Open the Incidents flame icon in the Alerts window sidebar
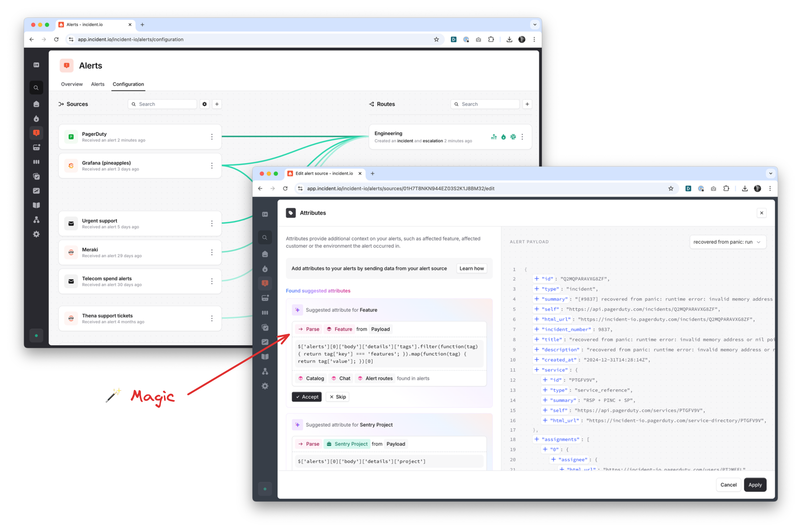 coord(36,118)
